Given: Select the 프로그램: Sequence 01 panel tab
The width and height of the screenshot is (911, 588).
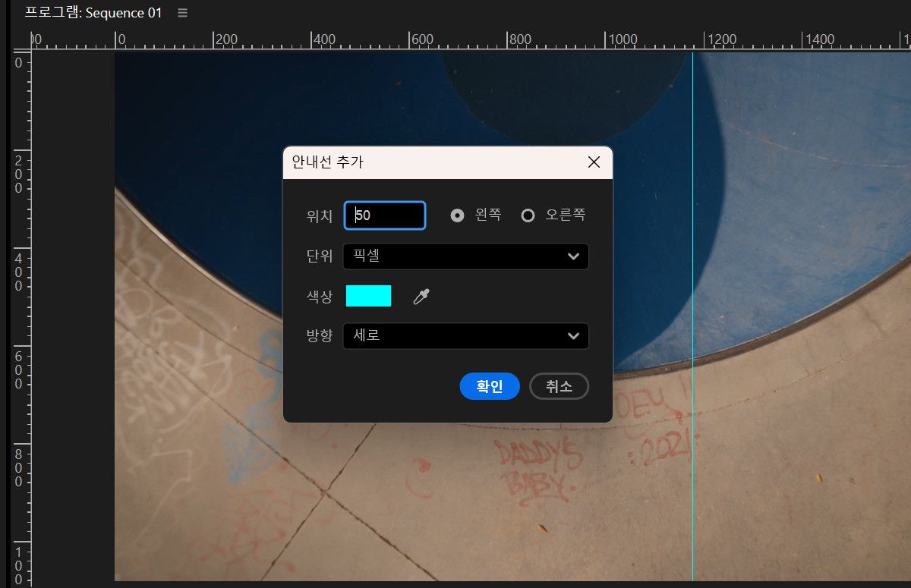Looking at the screenshot, I should 93,13.
